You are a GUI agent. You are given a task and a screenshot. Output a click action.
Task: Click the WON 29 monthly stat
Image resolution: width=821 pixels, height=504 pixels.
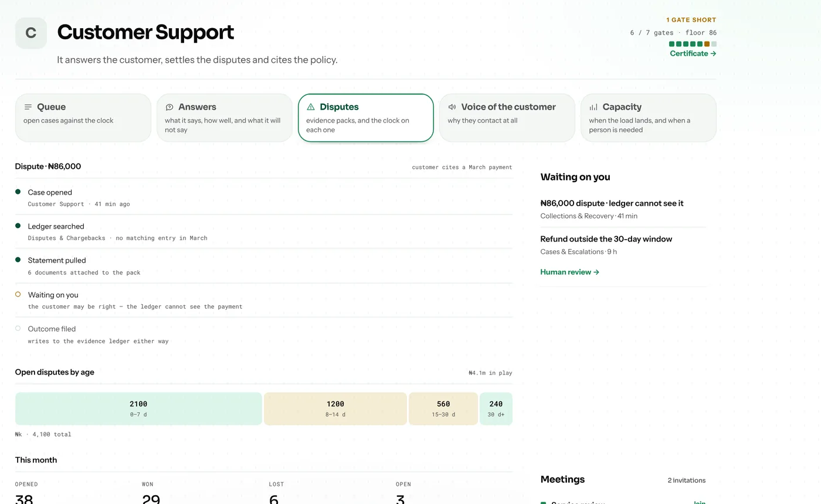pyautogui.click(x=151, y=492)
